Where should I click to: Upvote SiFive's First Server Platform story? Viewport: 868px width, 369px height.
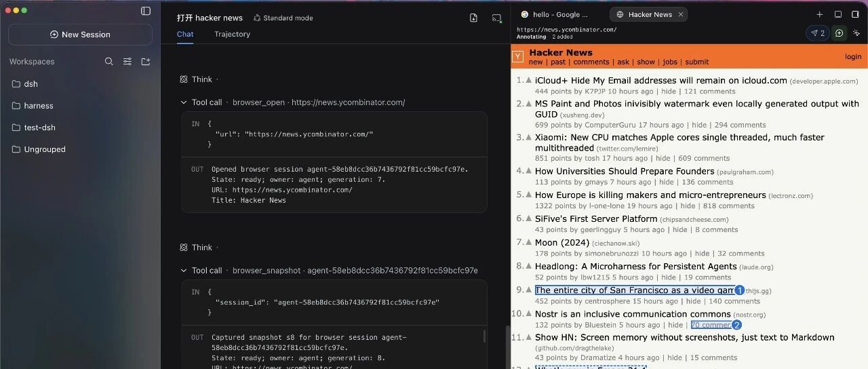coord(530,219)
